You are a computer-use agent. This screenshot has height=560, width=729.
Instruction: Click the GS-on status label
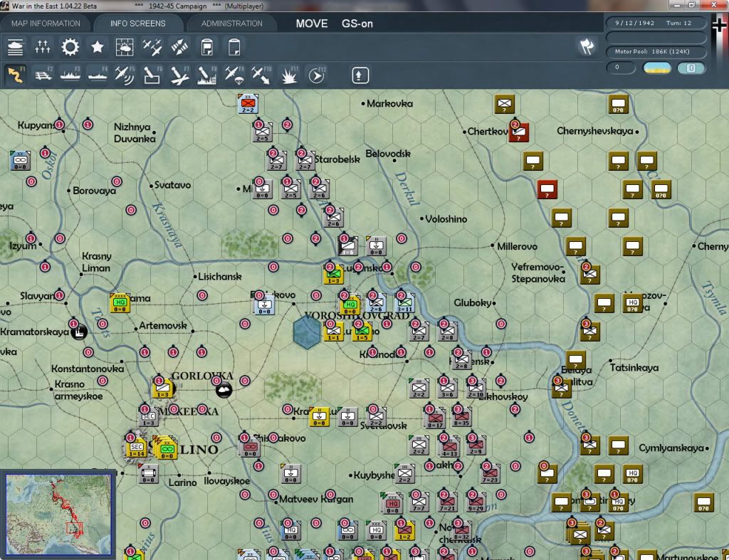pos(357,23)
